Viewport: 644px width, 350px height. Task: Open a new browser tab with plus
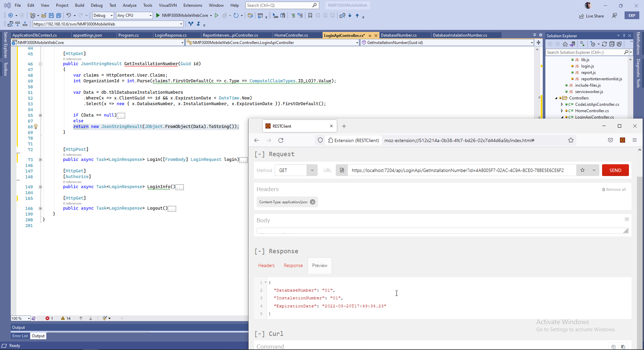pos(344,126)
